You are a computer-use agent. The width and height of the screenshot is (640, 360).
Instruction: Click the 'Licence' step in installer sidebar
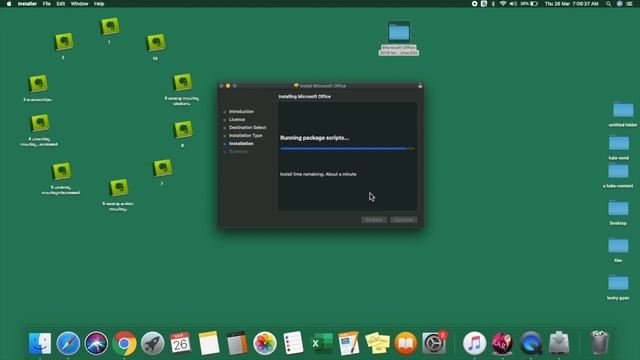237,120
